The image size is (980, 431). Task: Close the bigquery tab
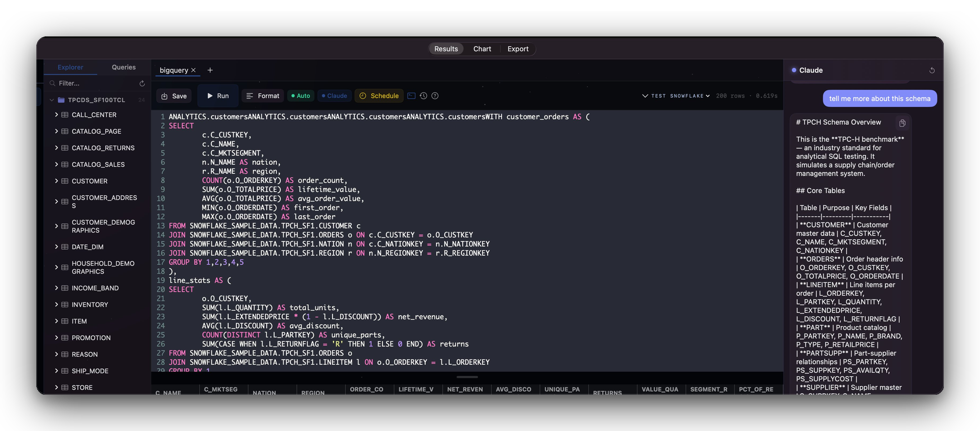coord(194,70)
